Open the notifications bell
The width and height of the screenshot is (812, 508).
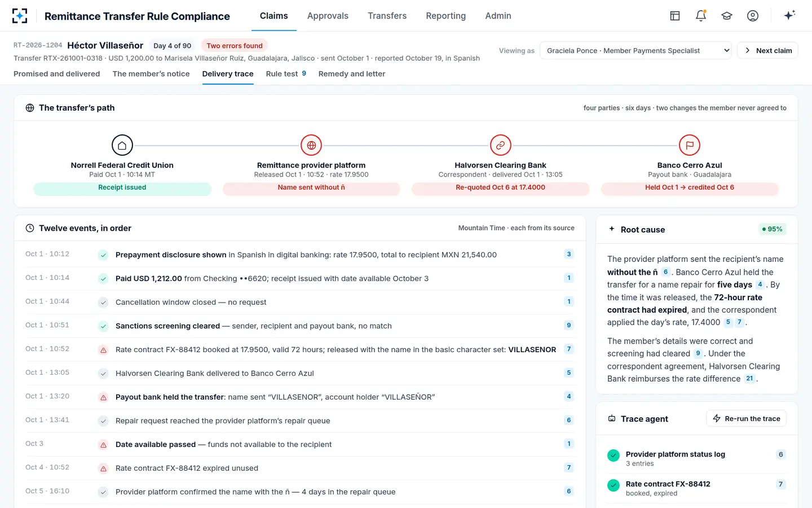tap(701, 16)
